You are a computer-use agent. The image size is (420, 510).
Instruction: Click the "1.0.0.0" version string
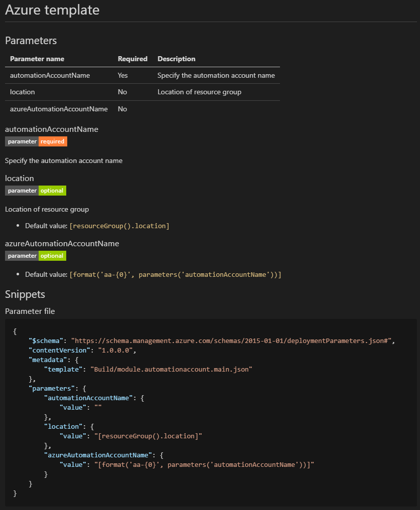click(x=115, y=351)
